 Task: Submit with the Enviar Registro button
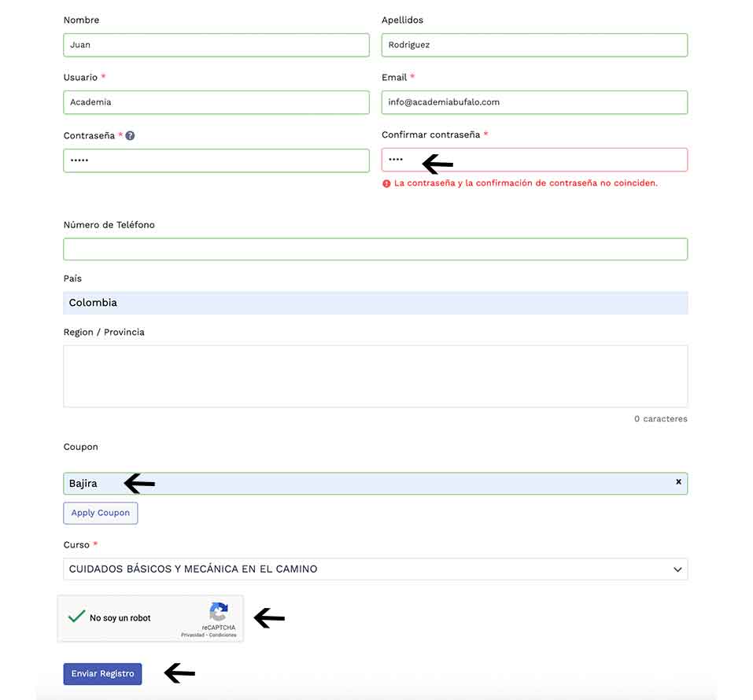(x=102, y=674)
